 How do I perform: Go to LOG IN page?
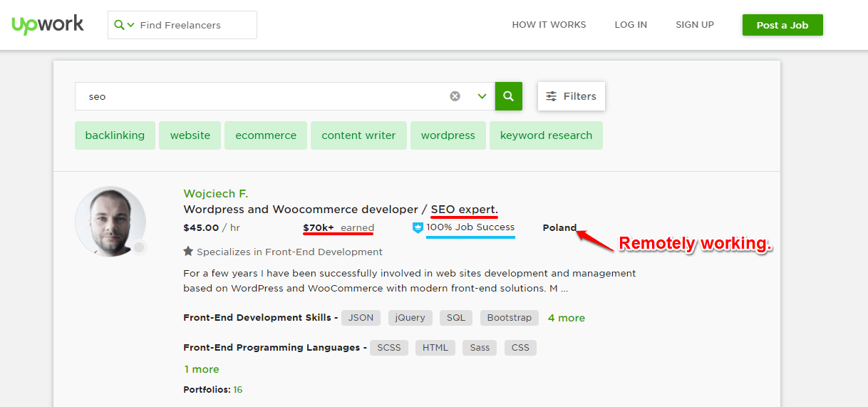(631, 25)
